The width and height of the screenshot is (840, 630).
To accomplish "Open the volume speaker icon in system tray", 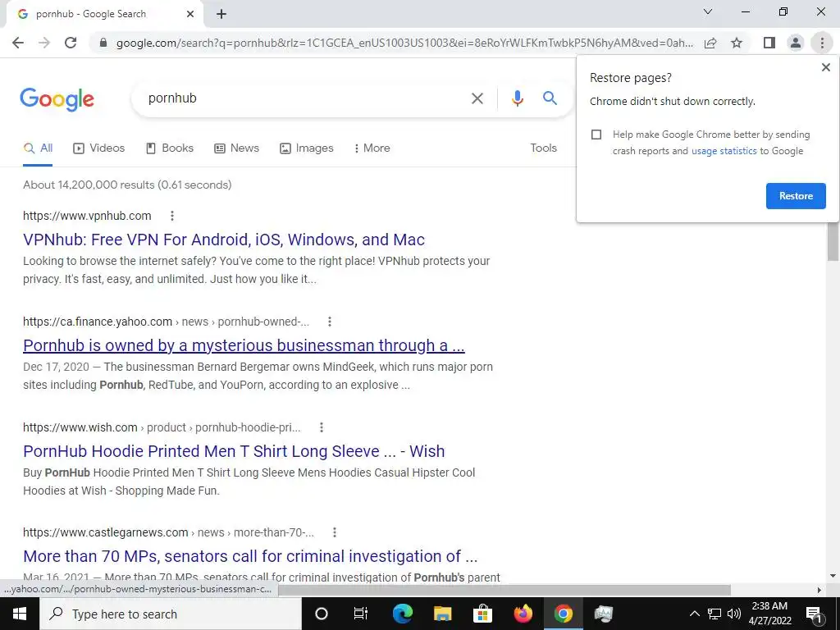I will [734, 614].
